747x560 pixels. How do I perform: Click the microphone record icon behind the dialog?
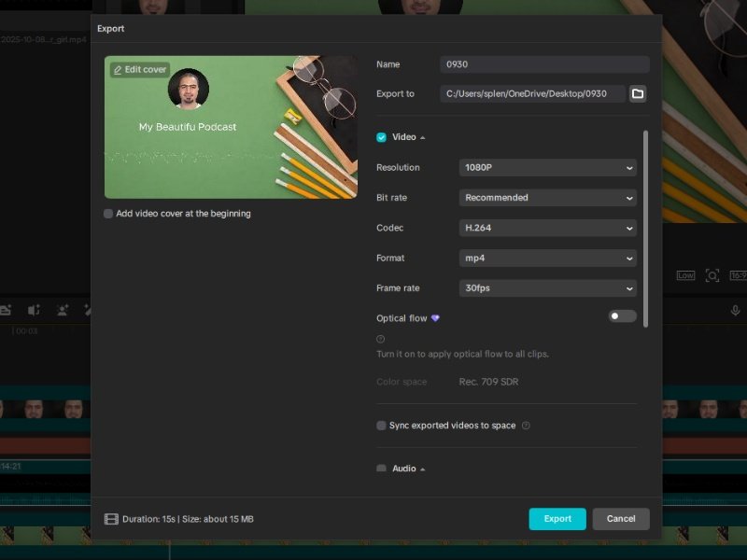pyautogui.click(x=735, y=311)
